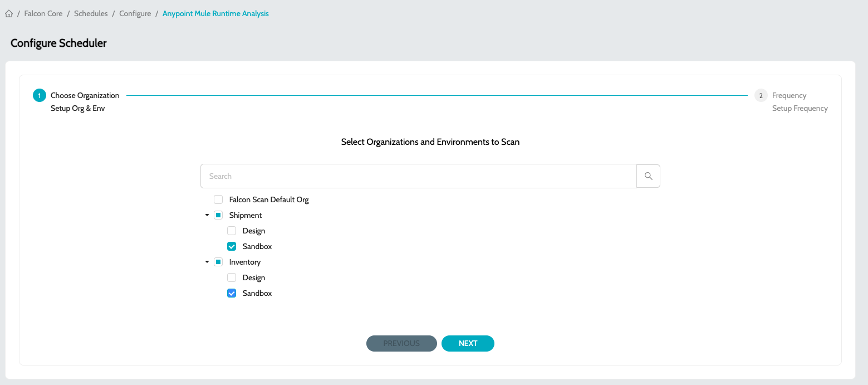Open the home icon in breadcrumb
This screenshot has height=385, width=868.
9,13
